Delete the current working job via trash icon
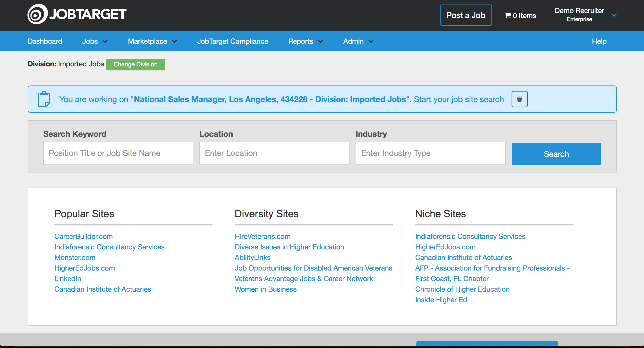Screen dimensions: 644x348 (519, 99)
